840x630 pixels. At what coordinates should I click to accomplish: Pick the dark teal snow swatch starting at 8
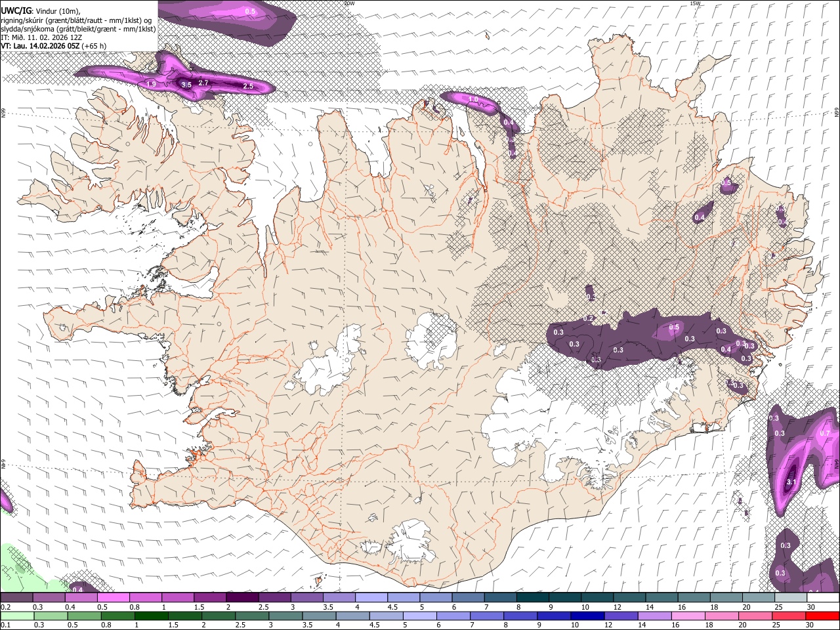click(x=533, y=598)
